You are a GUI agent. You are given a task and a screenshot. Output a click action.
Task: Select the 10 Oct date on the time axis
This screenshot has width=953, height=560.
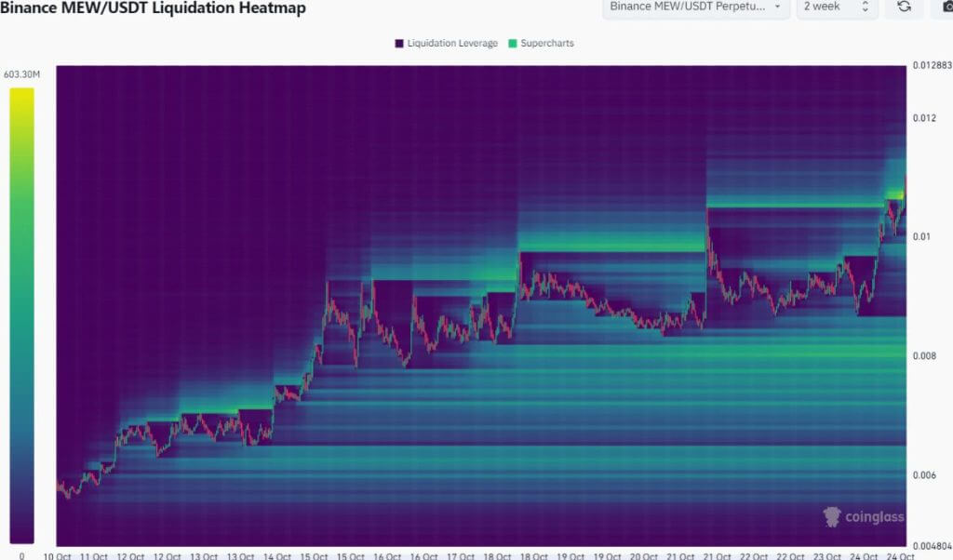[57, 555]
